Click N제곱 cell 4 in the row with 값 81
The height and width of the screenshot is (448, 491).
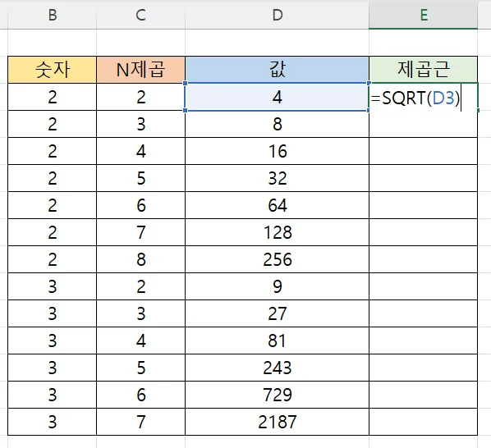point(140,341)
